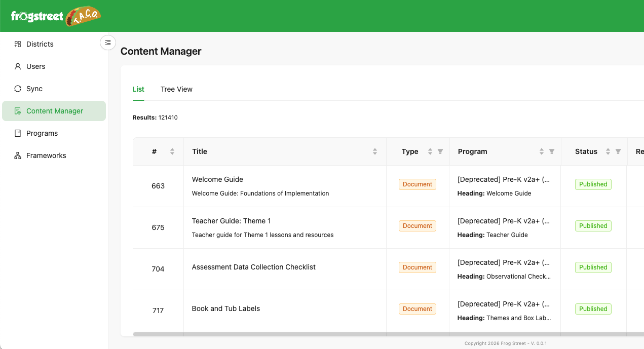This screenshot has width=644, height=349.
Task: Click the Published badge in row 675
Action: tap(593, 226)
